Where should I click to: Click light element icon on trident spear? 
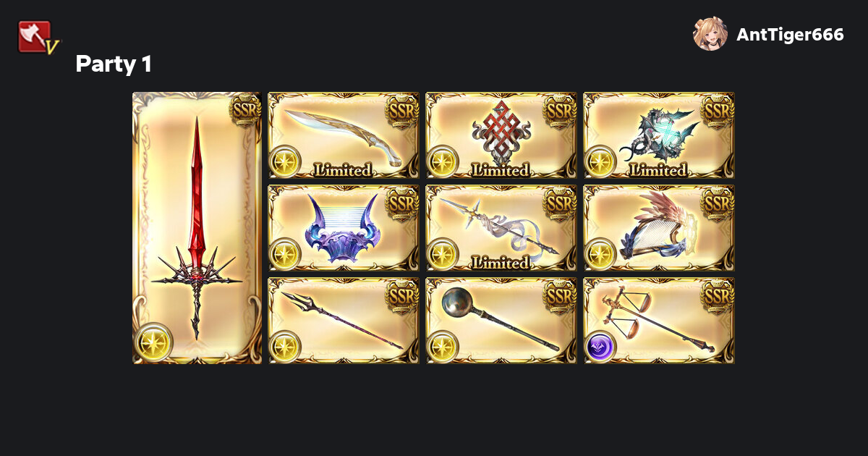click(x=286, y=347)
